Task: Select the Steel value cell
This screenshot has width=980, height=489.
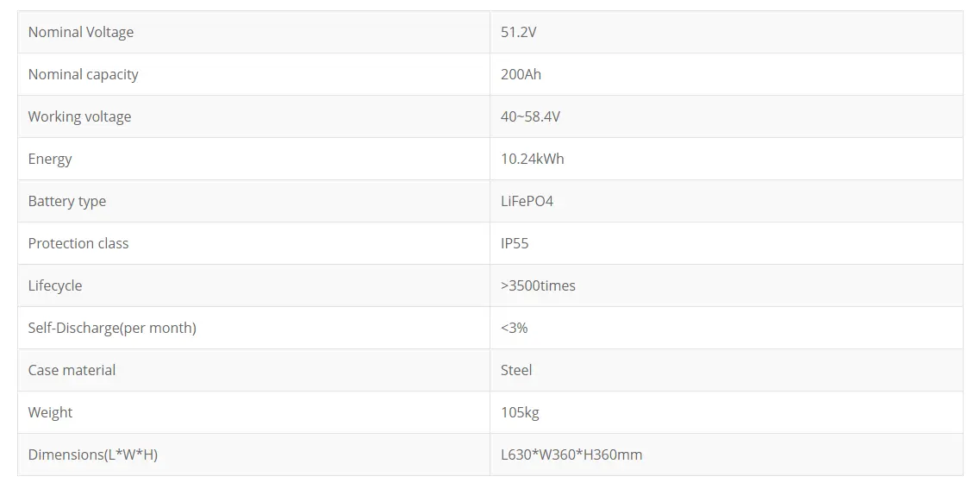Action: click(516, 370)
